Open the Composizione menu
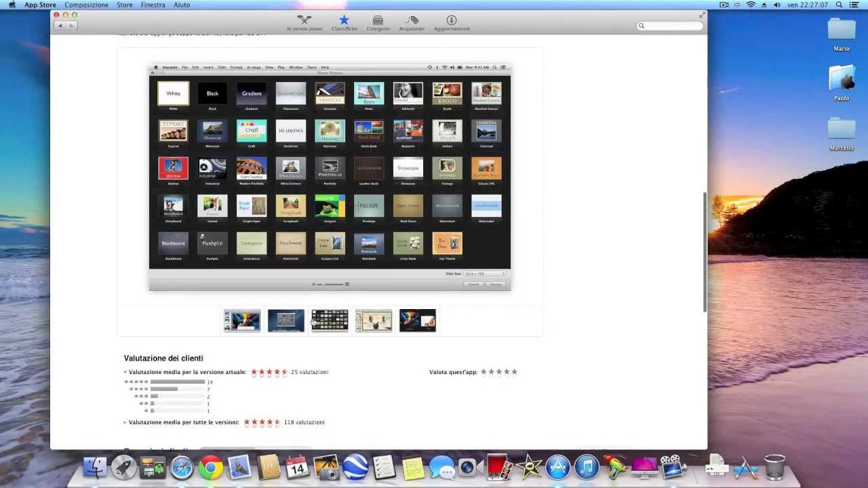Screen dimensions: 868x488 86,5
